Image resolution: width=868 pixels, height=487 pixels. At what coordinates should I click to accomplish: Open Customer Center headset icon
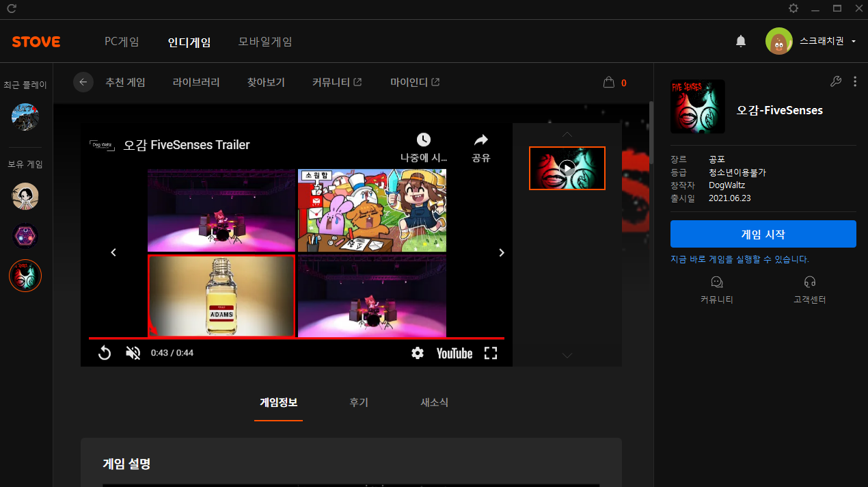[810, 282]
